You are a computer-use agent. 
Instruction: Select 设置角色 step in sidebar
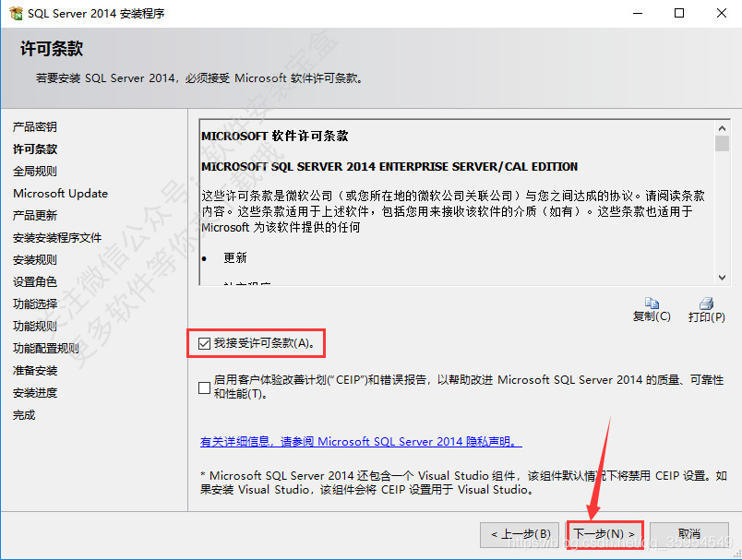tap(34, 282)
